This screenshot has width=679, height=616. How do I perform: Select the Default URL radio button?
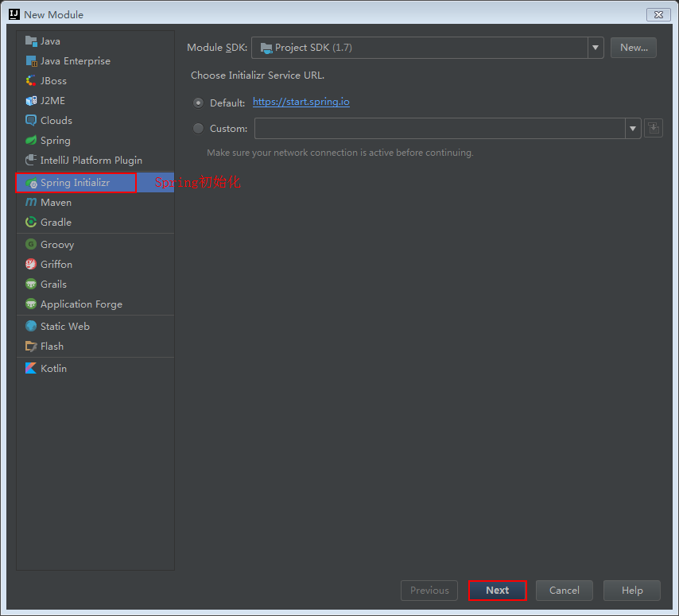198,103
